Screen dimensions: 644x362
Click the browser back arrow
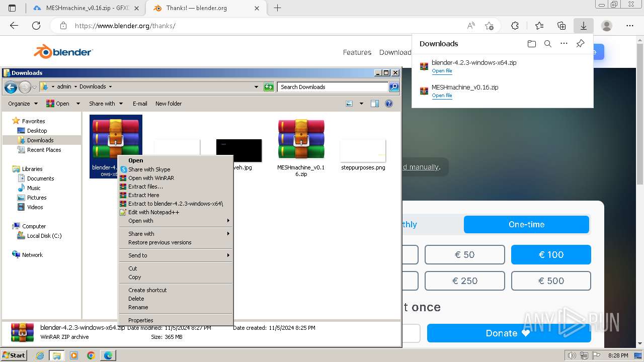coord(14,26)
